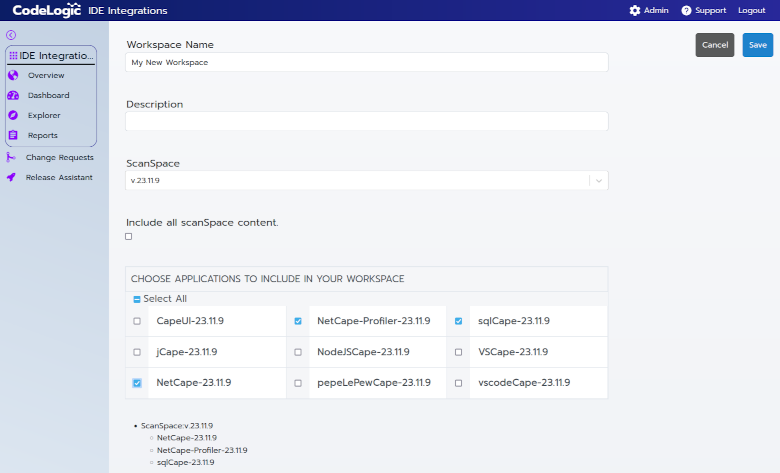
Task: Click the Choose Applications section header
Action: [367, 279]
